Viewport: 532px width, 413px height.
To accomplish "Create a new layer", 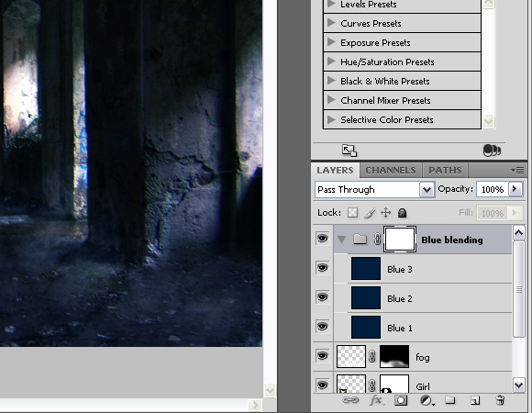I will pyautogui.click(x=475, y=401).
